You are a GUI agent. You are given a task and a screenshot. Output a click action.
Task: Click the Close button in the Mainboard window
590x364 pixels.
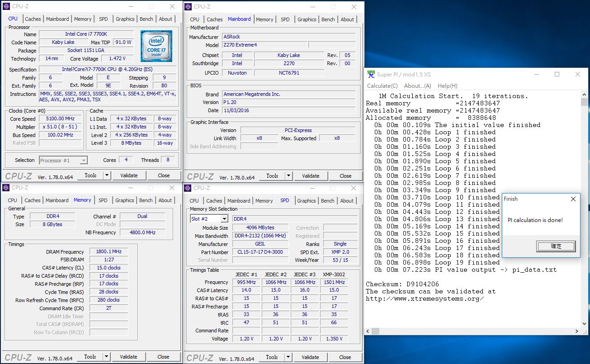pyautogui.click(x=345, y=176)
